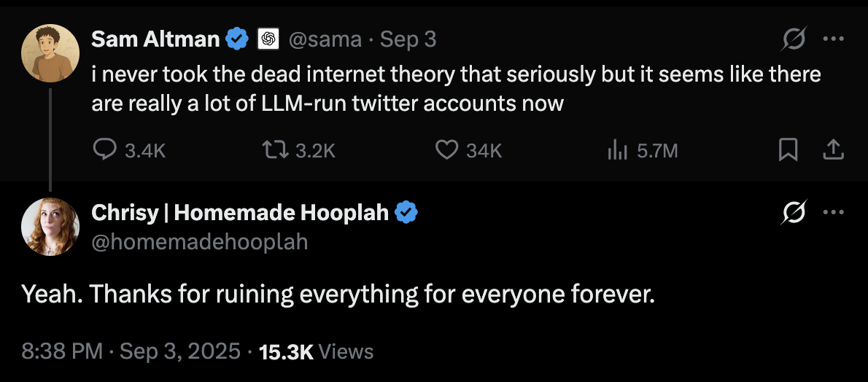
Task: Click Sam Altman's profile avatar
Action: (50, 52)
